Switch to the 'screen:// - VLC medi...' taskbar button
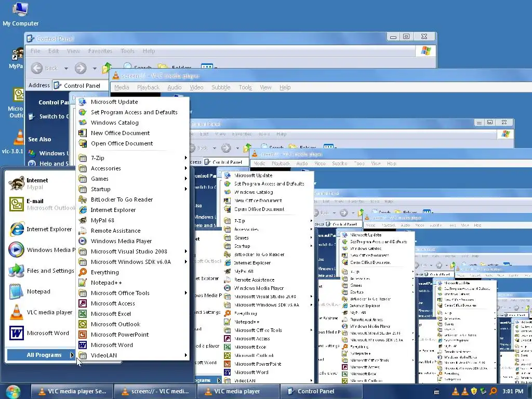The height and width of the screenshot is (399, 532). point(155,392)
